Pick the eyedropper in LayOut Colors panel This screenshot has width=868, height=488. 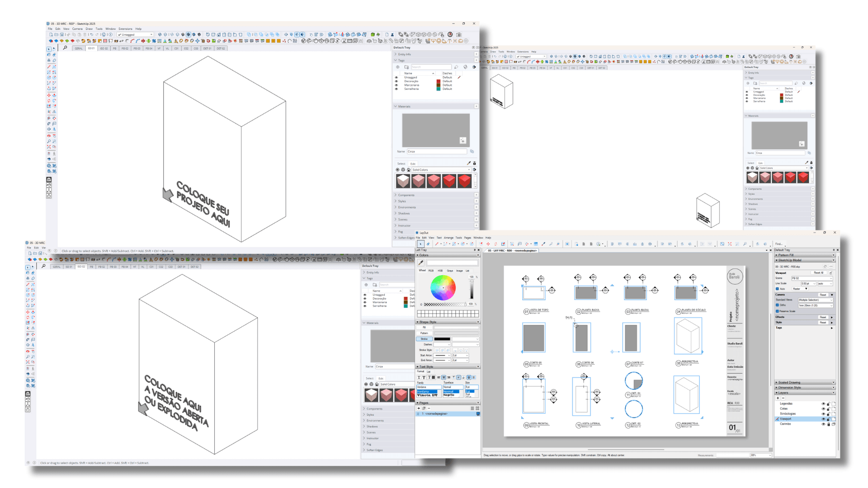420,263
